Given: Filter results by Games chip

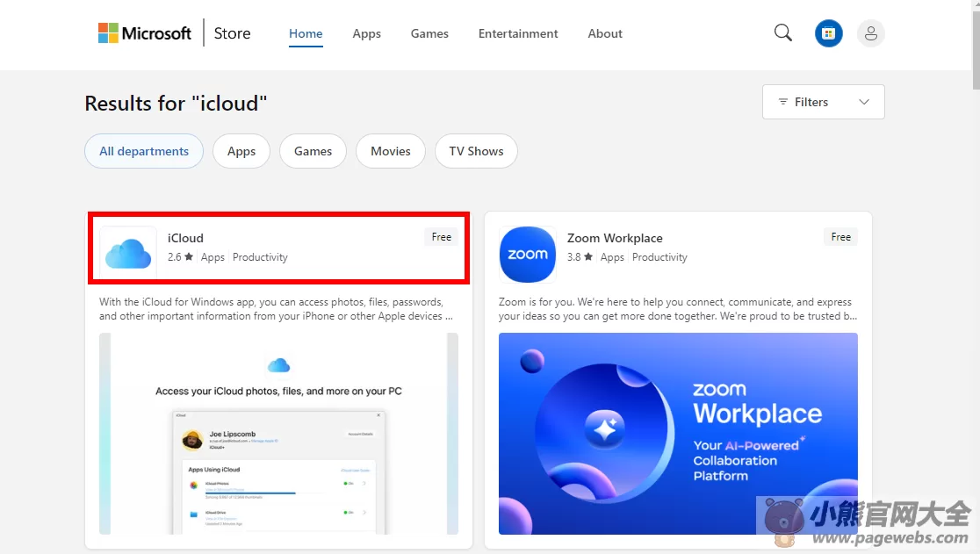Looking at the screenshot, I should [313, 151].
